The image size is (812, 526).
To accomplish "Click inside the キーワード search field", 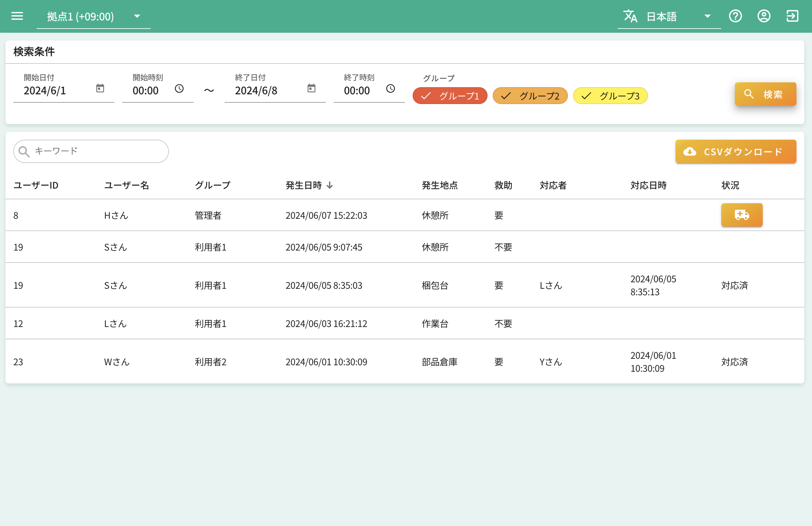I will tap(90, 151).
